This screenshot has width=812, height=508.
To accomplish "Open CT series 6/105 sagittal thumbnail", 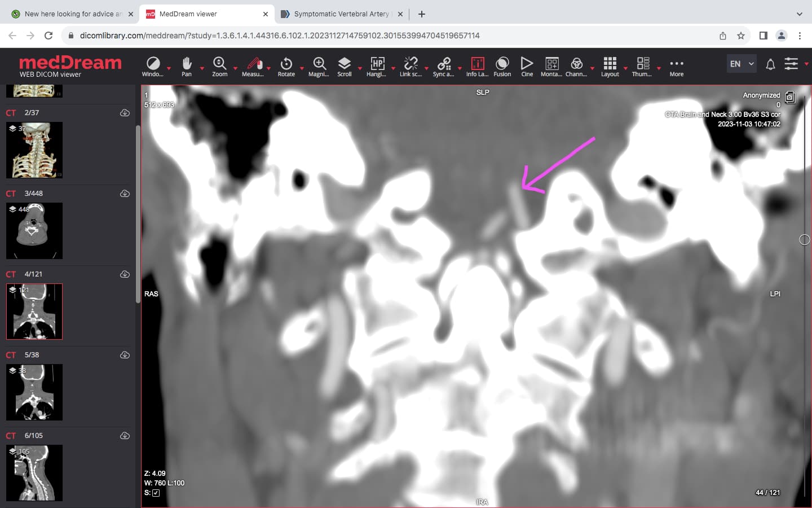I will pos(34,473).
